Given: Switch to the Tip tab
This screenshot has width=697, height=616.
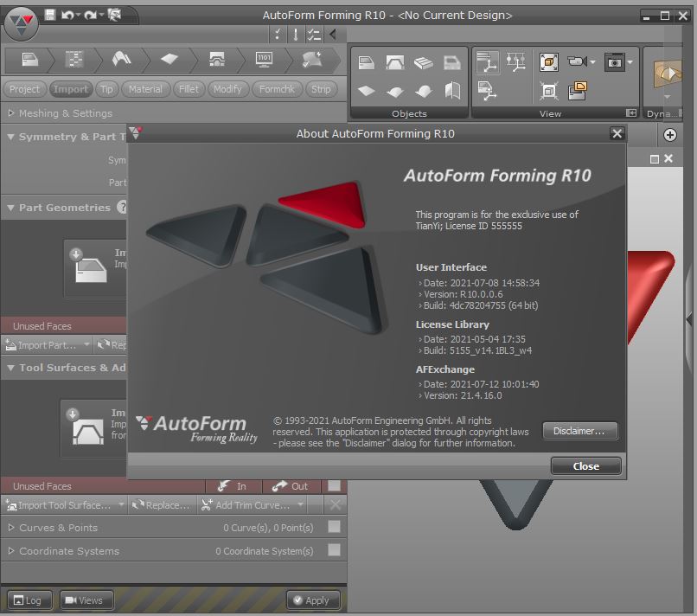Looking at the screenshot, I should (106, 89).
